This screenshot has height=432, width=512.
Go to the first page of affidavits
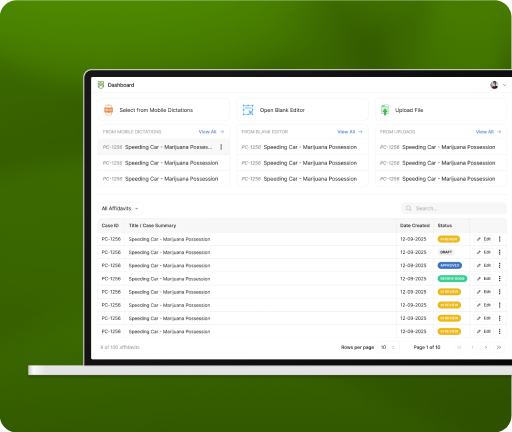459,347
